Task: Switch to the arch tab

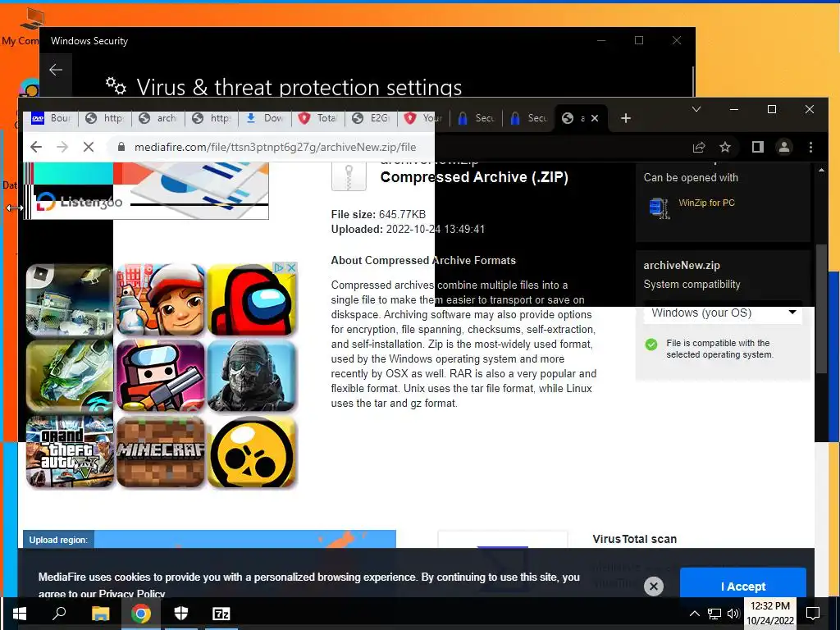Action: tap(158, 118)
